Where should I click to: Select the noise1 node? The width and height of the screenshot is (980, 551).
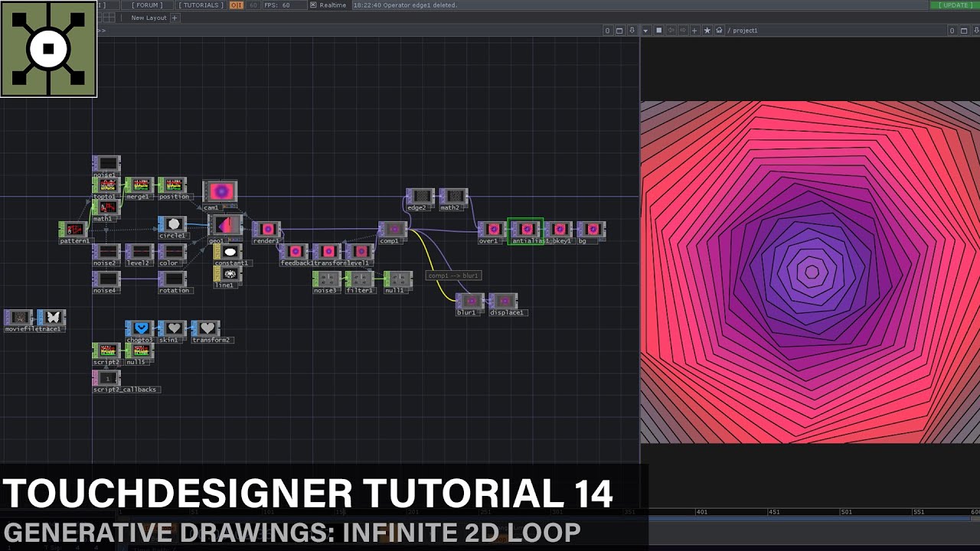coord(106,164)
